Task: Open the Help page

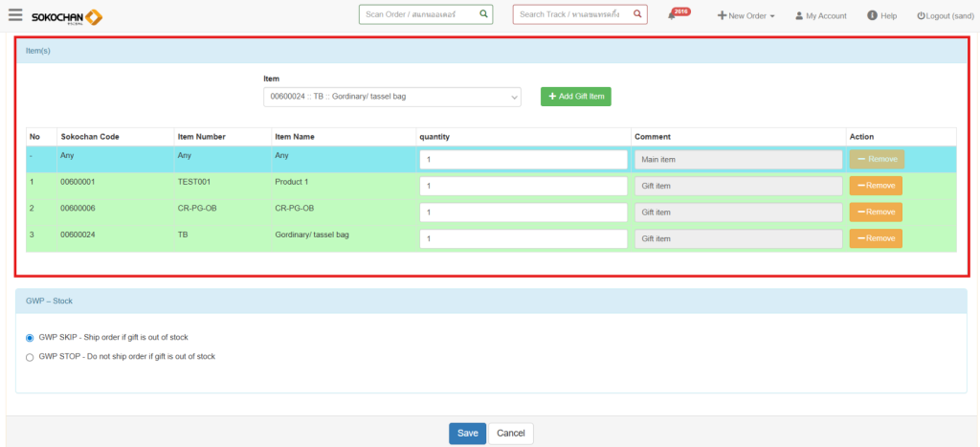Action: point(881,16)
